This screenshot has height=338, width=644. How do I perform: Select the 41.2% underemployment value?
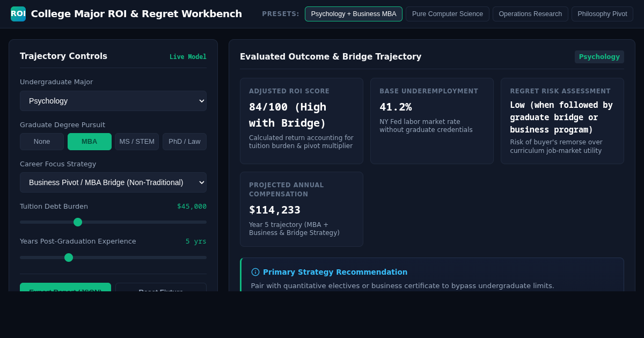pyautogui.click(x=396, y=107)
